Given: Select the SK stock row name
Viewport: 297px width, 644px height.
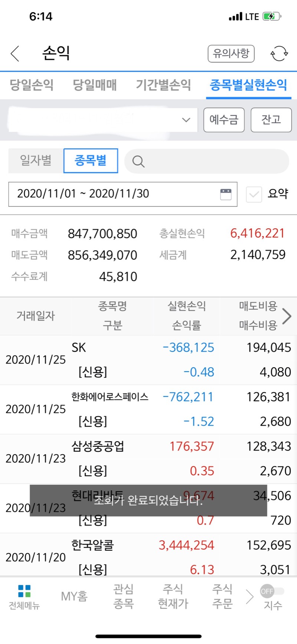Looking at the screenshot, I should coord(79,348).
